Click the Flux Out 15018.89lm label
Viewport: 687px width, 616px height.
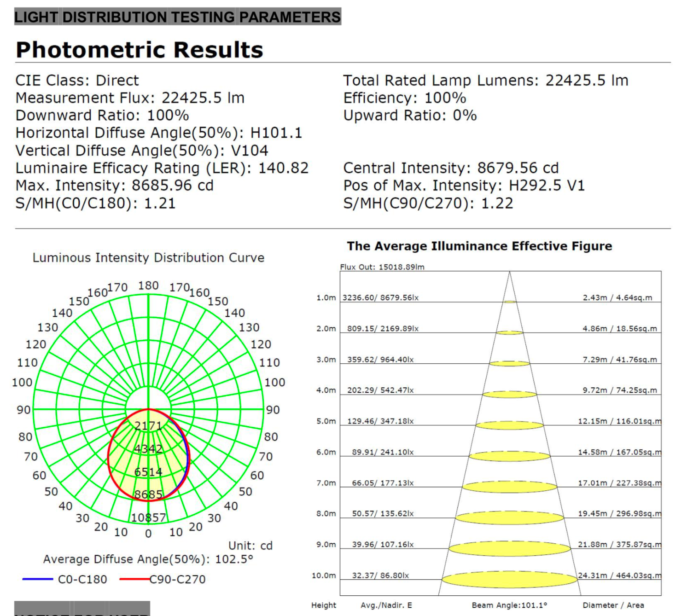click(382, 267)
